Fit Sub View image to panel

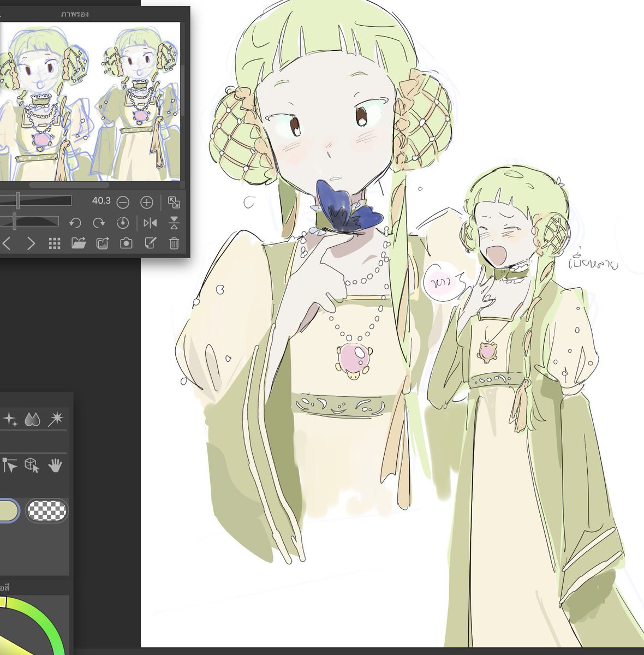coord(174,203)
